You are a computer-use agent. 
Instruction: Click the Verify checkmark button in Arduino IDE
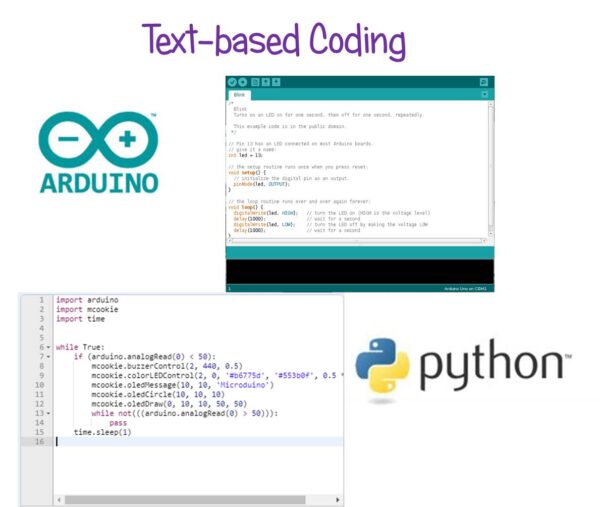[x=232, y=82]
